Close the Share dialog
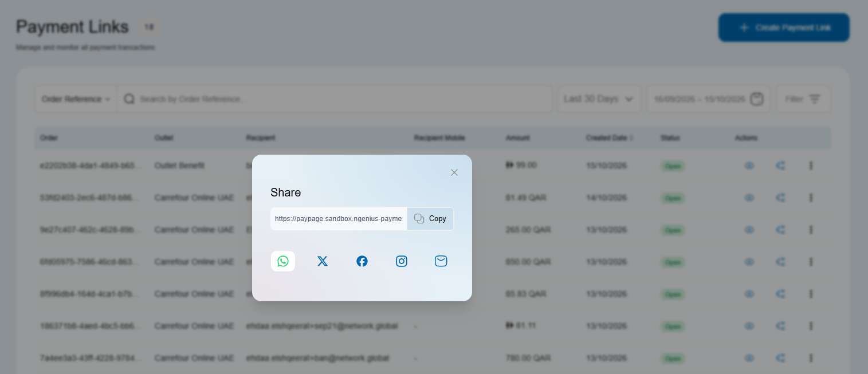This screenshot has width=868, height=374. [454, 172]
